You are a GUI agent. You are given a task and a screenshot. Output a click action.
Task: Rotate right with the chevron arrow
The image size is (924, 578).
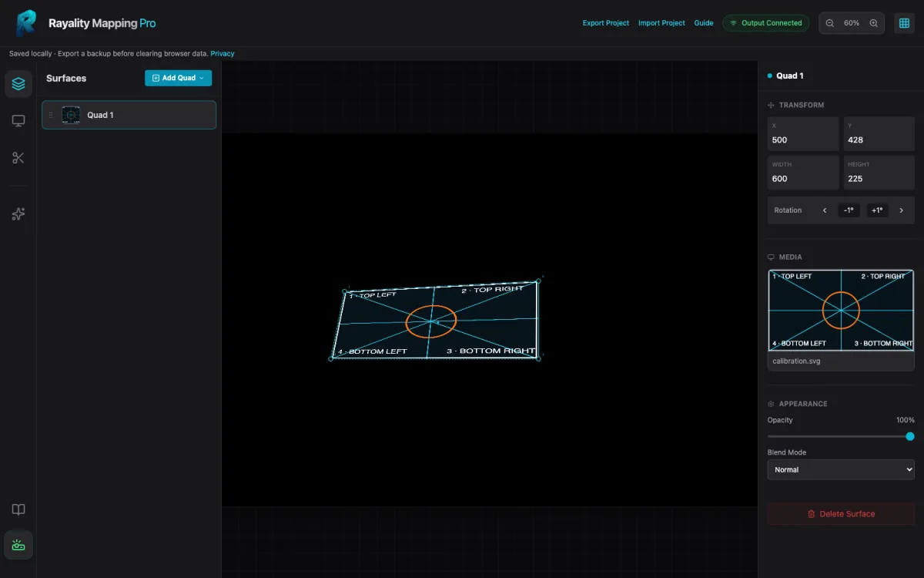tap(902, 210)
